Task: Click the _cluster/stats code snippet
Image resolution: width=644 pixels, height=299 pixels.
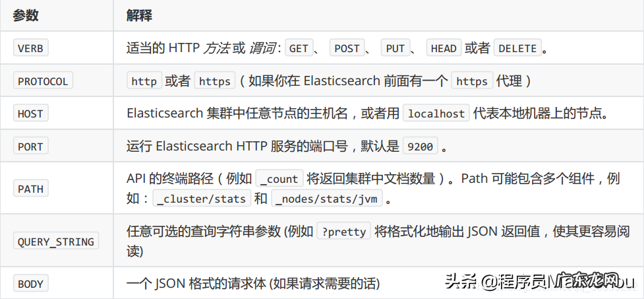Action: 202,198
